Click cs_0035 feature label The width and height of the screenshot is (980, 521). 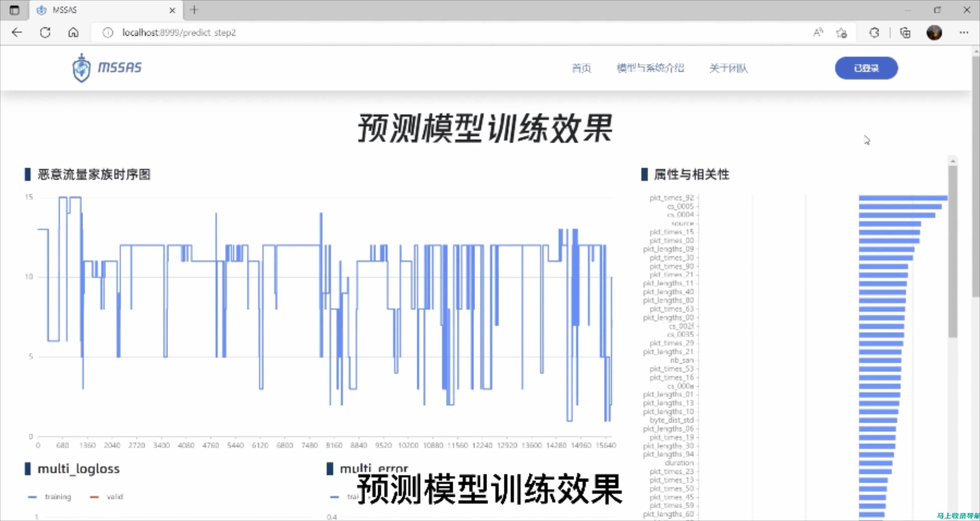(680, 335)
